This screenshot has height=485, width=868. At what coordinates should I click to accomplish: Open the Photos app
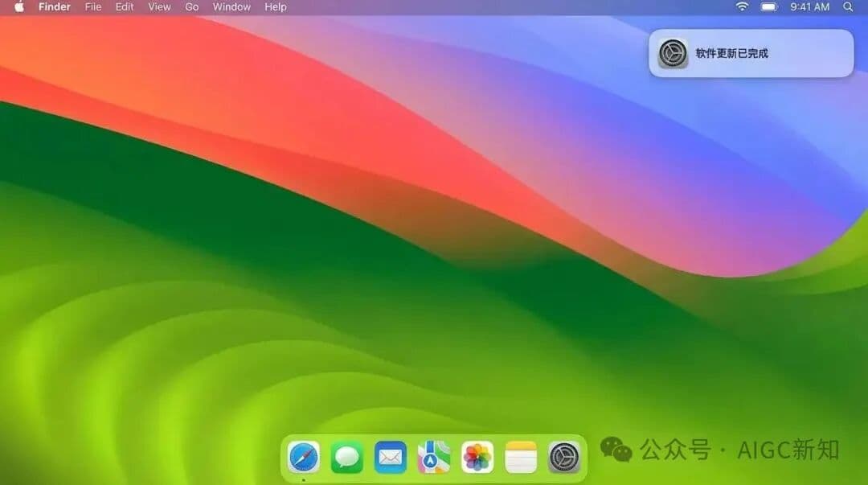pyautogui.click(x=477, y=456)
